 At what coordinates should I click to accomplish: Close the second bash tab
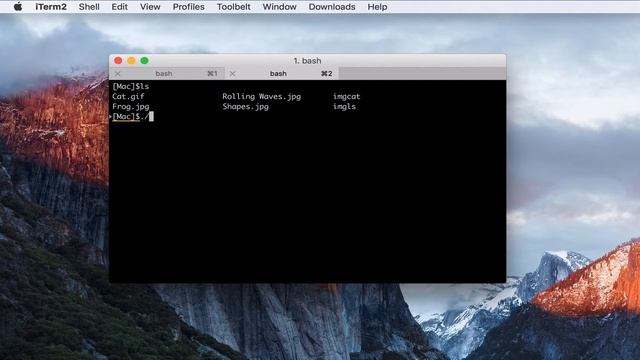pyautogui.click(x=232, y=74)
